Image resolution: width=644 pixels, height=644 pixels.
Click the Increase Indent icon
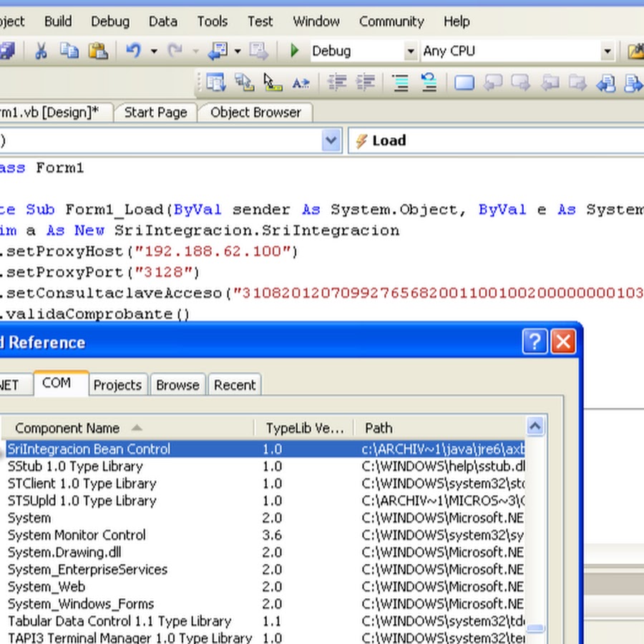point(365,83)
